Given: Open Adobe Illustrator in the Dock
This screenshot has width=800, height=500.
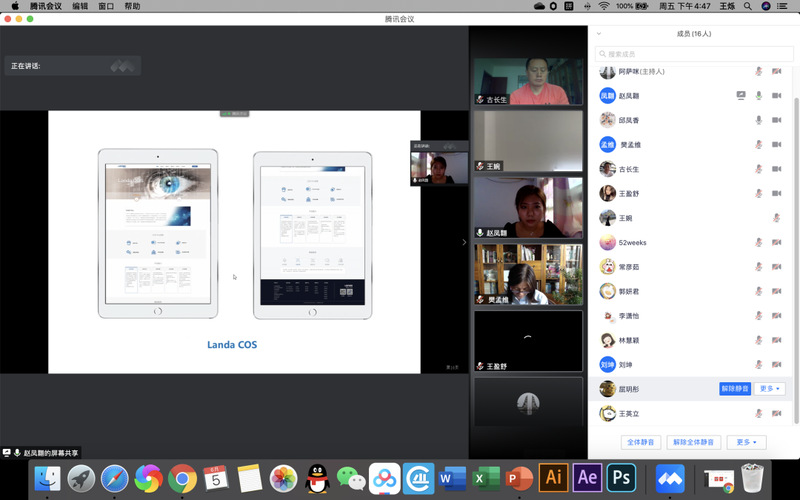Looking at the screenshot, I should click(x=552, y=477).
